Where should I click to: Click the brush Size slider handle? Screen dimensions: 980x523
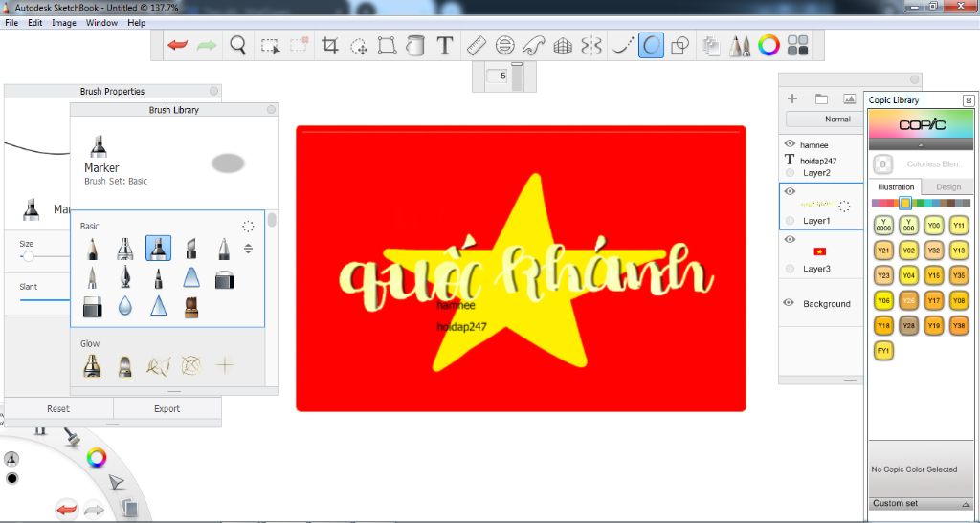(x=28, y=256)
